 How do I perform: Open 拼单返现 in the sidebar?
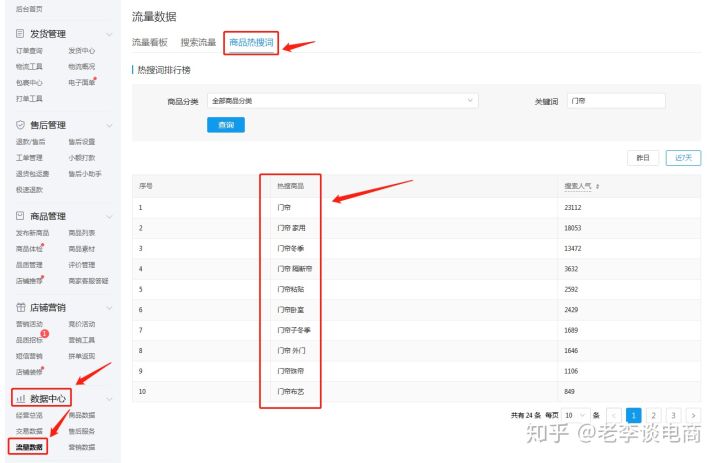(x=81, y=356)
